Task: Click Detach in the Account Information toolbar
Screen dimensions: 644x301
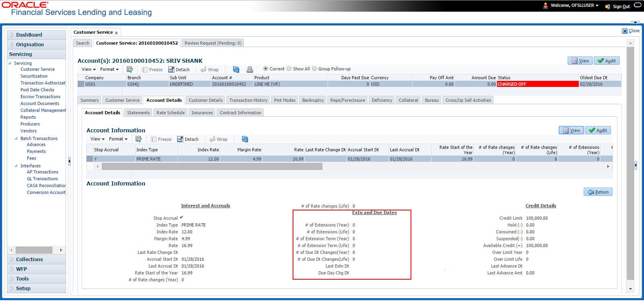Action: pyautogui.click(x=188, y=139)
